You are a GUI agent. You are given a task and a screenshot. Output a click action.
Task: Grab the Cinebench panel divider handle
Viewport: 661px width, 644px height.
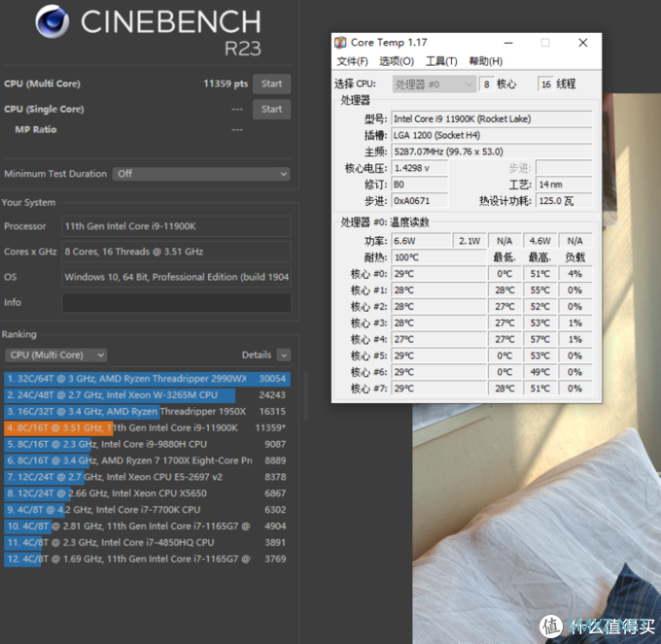point(305,396)
